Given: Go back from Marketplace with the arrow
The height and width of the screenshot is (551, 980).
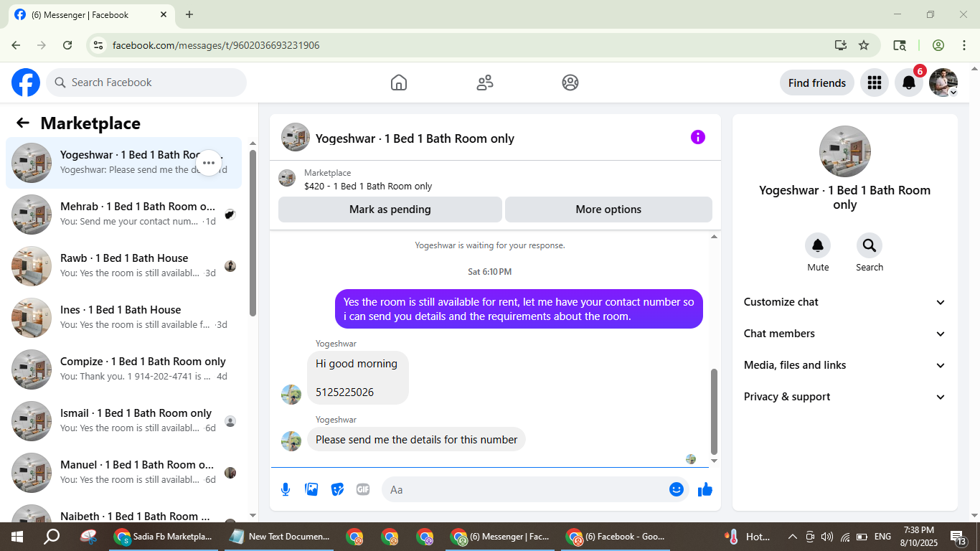Looking at the screenshot, I should [23, 123].
